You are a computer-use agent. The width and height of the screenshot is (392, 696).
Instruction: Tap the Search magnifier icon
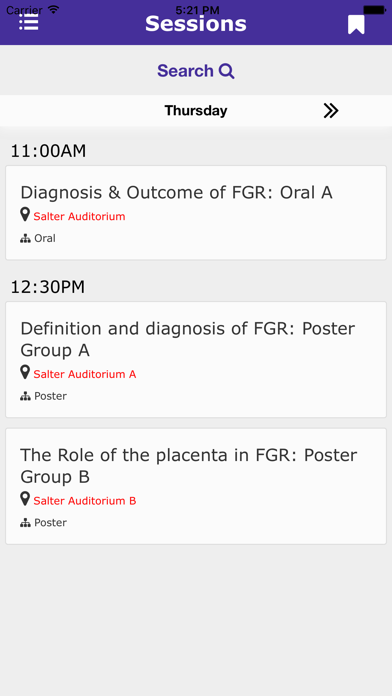[x=227, y=71]
